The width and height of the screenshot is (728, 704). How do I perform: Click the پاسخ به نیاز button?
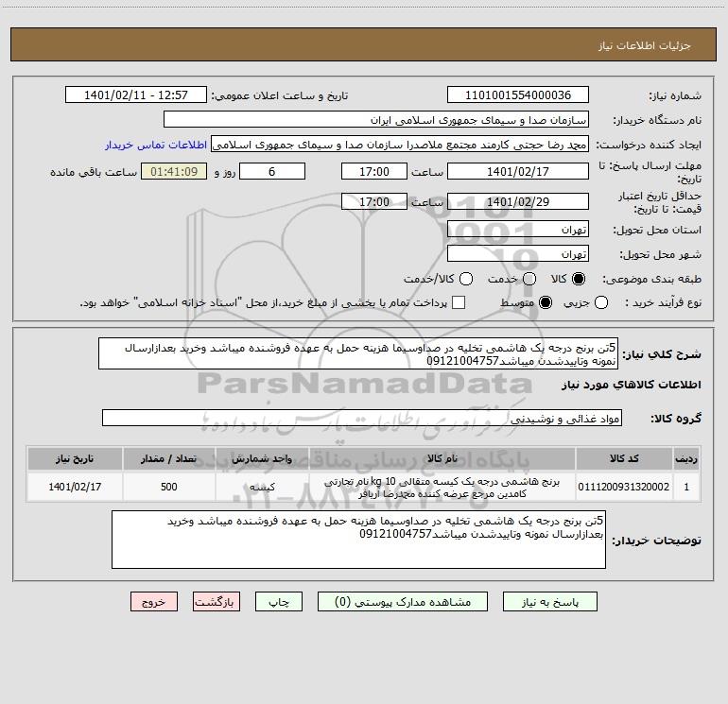(550, 602)
